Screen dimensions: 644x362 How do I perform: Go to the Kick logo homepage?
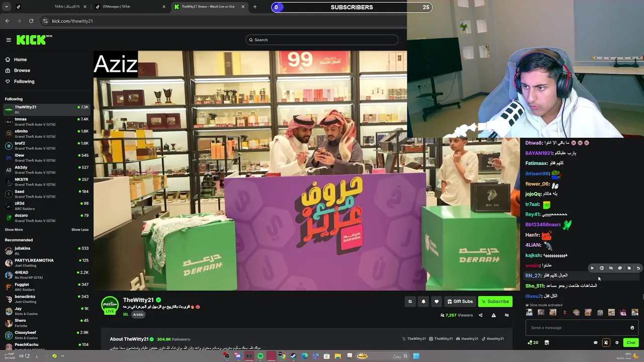pos(34,40)
